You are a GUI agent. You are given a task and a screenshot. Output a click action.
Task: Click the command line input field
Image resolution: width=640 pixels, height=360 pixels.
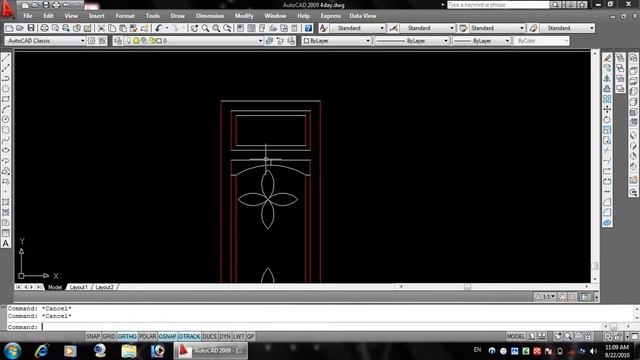click(x=322, y=327)
